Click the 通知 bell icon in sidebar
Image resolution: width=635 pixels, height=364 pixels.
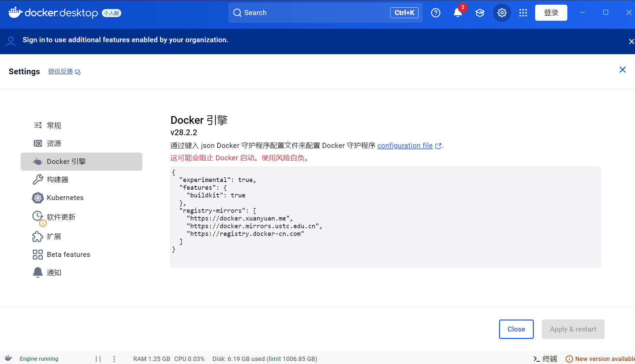coord(38,272)
